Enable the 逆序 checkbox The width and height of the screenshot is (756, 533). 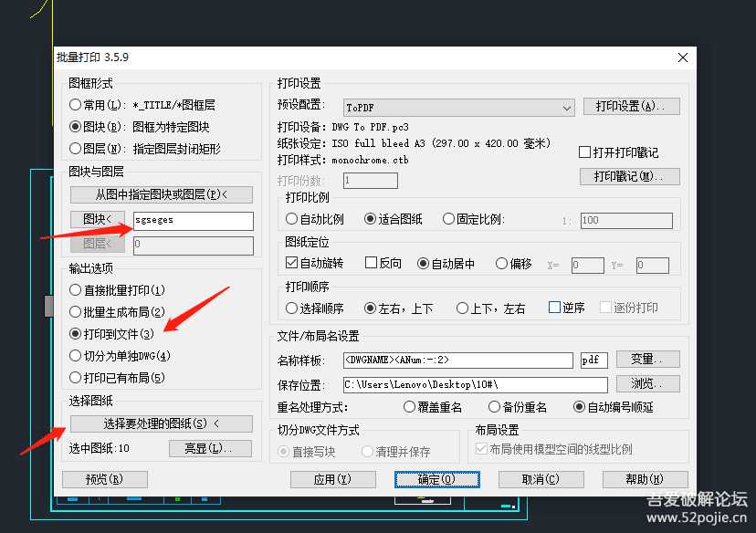coord(551,308)
